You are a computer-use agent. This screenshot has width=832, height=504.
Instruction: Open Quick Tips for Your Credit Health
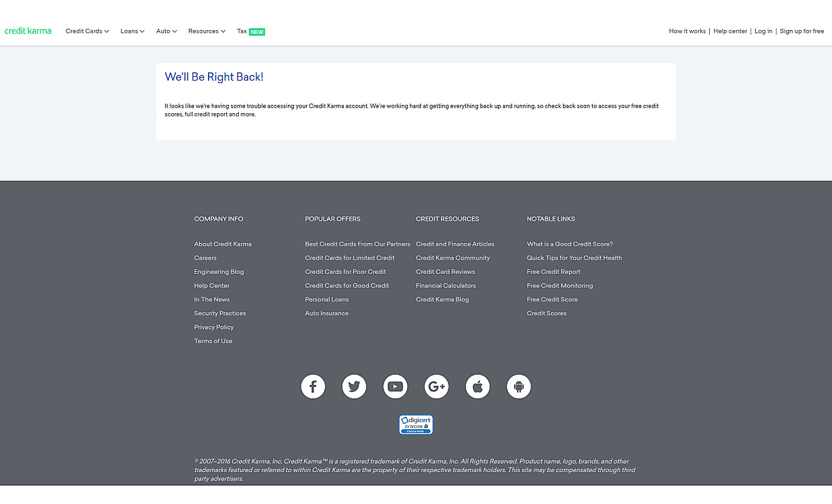click(x=575, y=258)
